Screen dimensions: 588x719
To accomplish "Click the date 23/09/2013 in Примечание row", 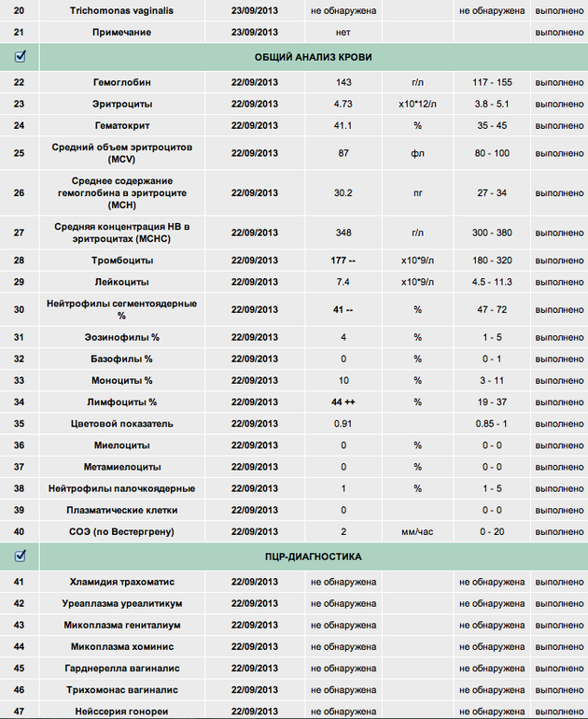I will coord(255,32).
